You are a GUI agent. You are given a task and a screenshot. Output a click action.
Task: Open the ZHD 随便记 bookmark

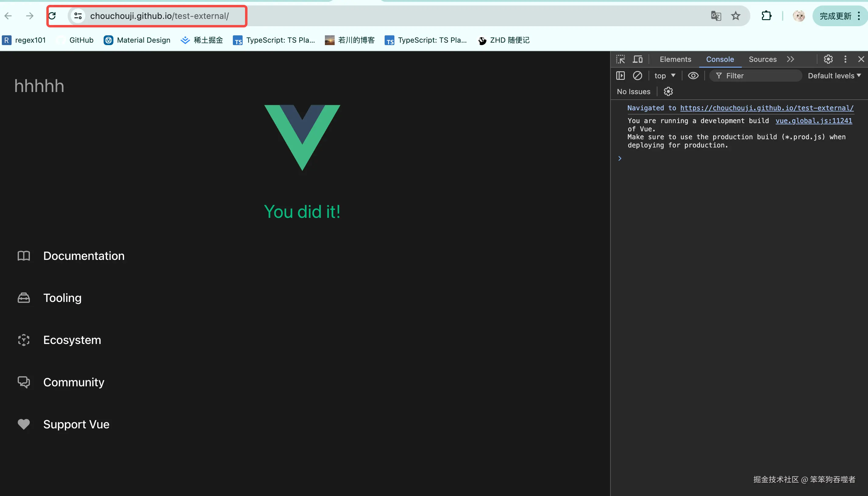click(504, 40)
